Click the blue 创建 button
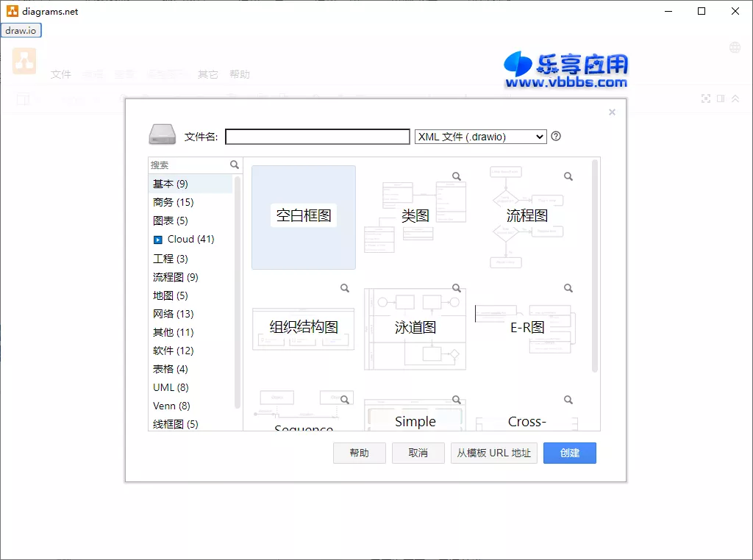Image resolution: width=753 pixels, height=560 pixels. point(569,453)
